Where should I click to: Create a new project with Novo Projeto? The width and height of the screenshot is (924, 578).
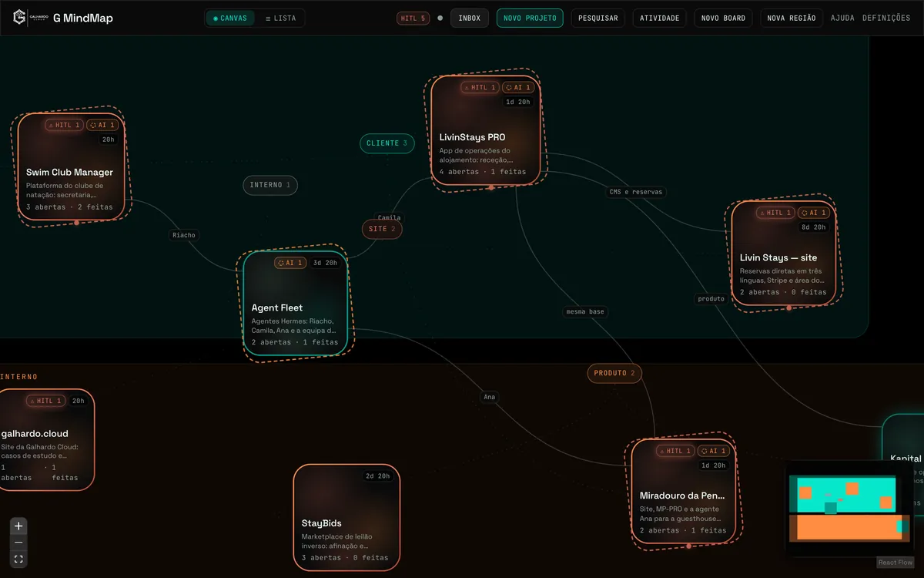point(530,18)
